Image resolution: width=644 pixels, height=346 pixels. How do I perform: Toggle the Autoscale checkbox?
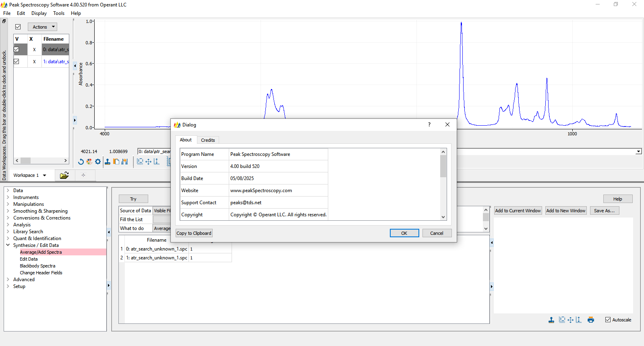(608, 320)
